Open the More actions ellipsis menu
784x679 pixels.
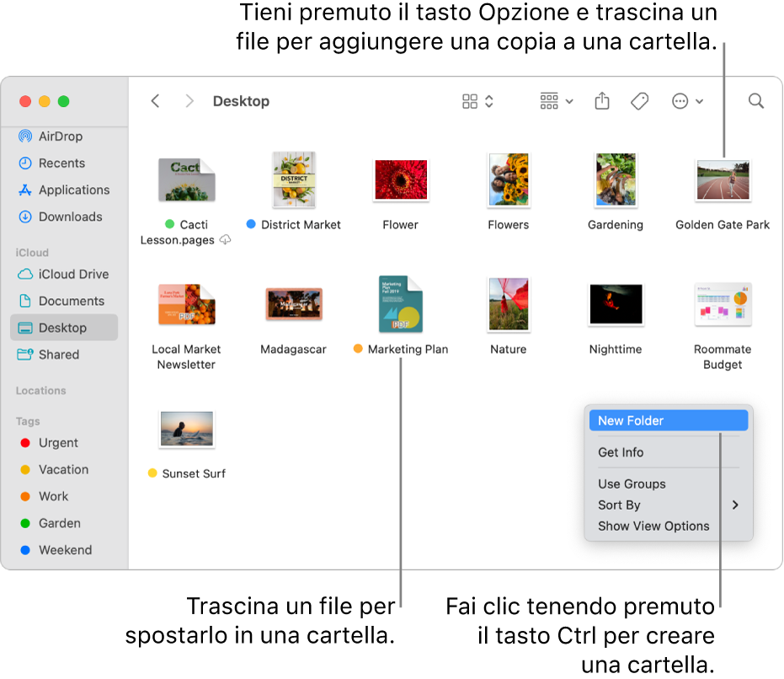coord(687,101)
